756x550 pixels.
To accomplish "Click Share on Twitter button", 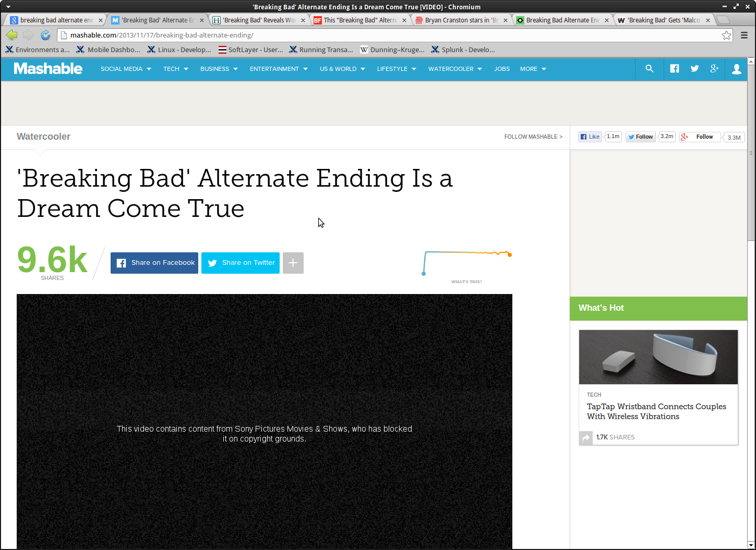I will tap(241, 263).
